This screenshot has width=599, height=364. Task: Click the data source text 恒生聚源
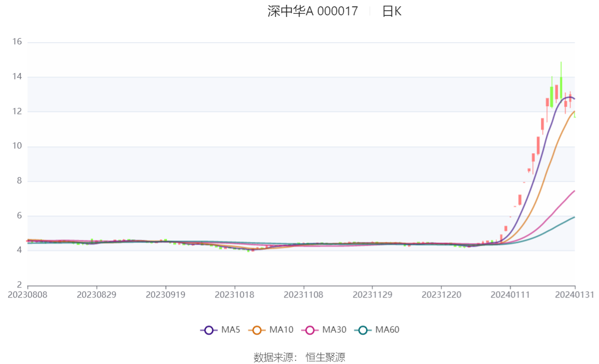pos(325,358)
